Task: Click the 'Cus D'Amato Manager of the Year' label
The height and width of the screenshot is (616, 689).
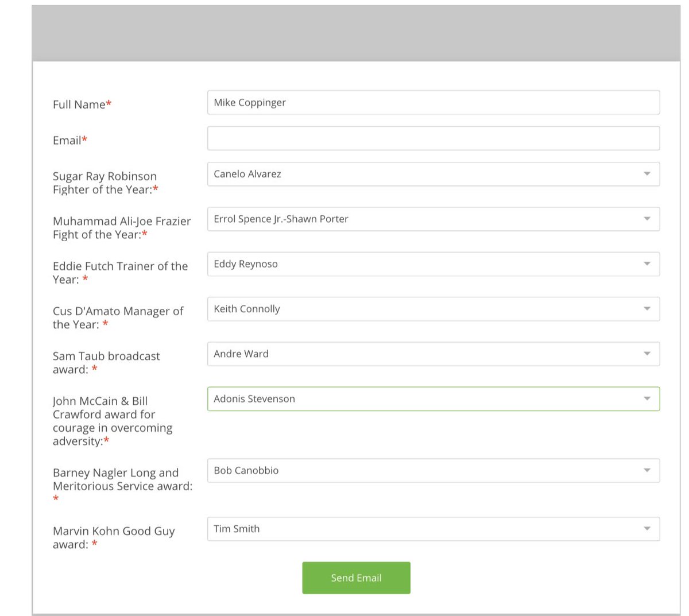Action: pyautogui.click(x=118, y=317)
